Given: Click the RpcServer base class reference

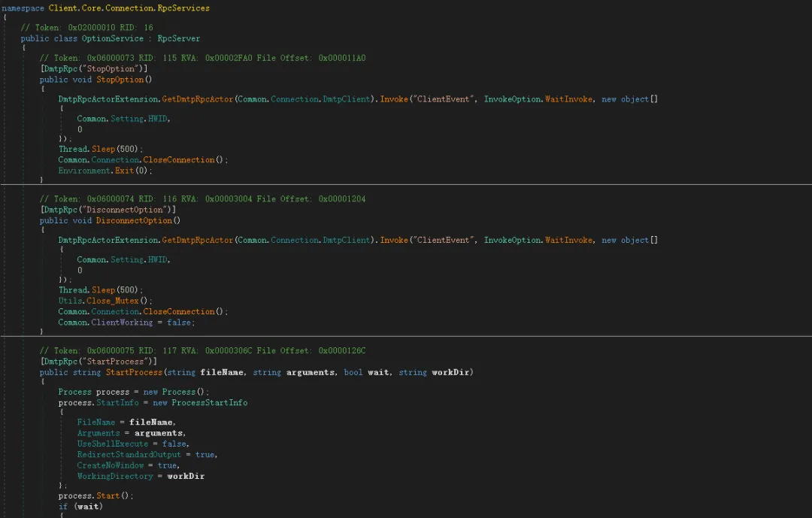Looking at the screenshot, I should (179, 38).
